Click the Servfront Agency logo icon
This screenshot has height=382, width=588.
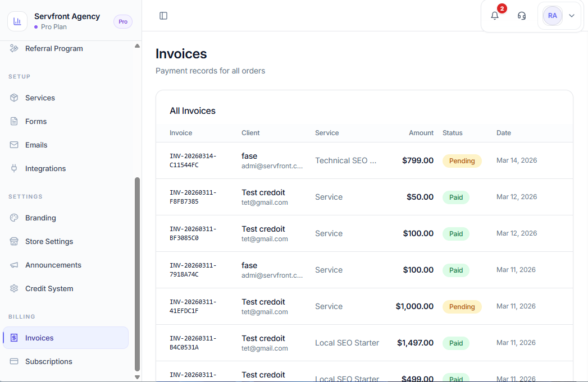(x=17, y=21)
